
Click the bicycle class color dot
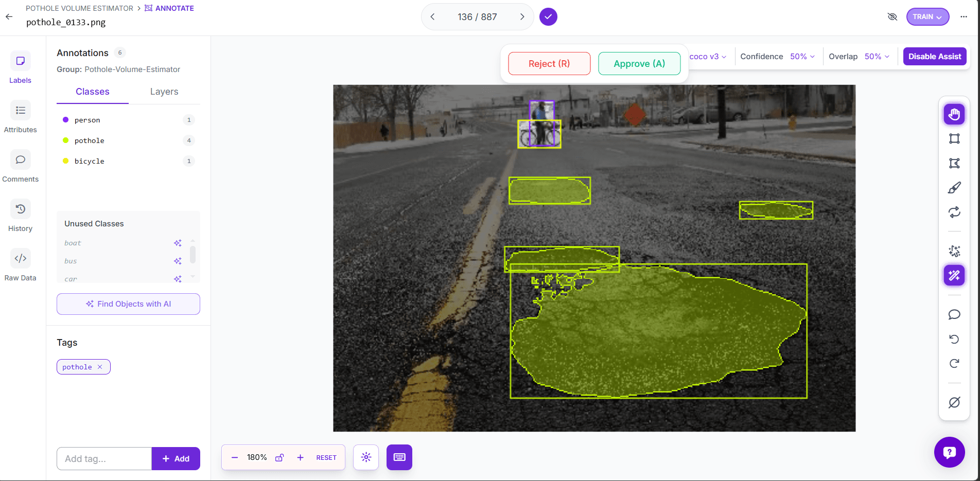pyautogui.click(x=65, y=161)
